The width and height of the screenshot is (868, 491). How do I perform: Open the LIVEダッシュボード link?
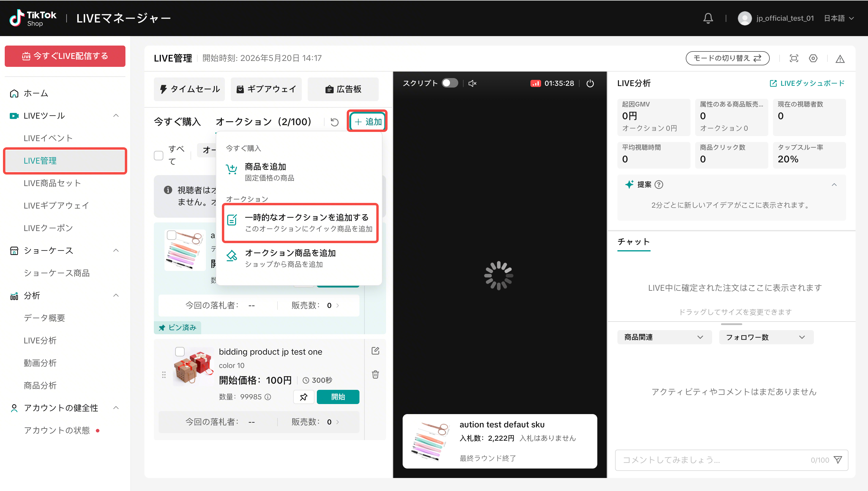(x=807, y=83)
